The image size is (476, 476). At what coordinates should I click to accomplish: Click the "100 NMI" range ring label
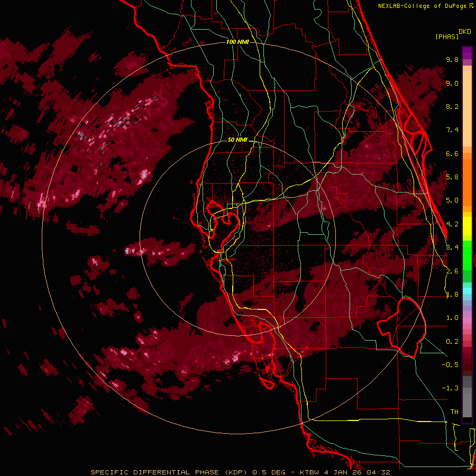[237, 42]
